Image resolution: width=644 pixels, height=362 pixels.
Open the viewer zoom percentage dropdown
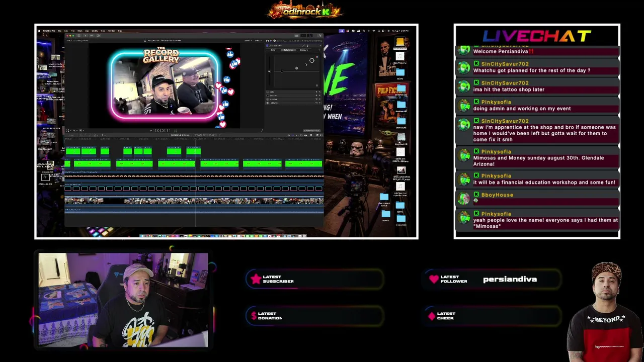pyautogui.click(x=247, y=40)
